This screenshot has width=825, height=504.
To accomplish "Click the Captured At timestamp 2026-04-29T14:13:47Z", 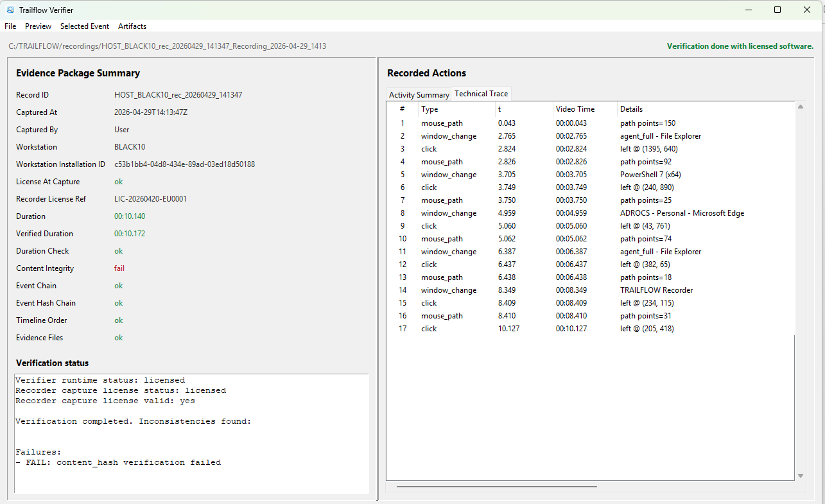I will point(152,112).
